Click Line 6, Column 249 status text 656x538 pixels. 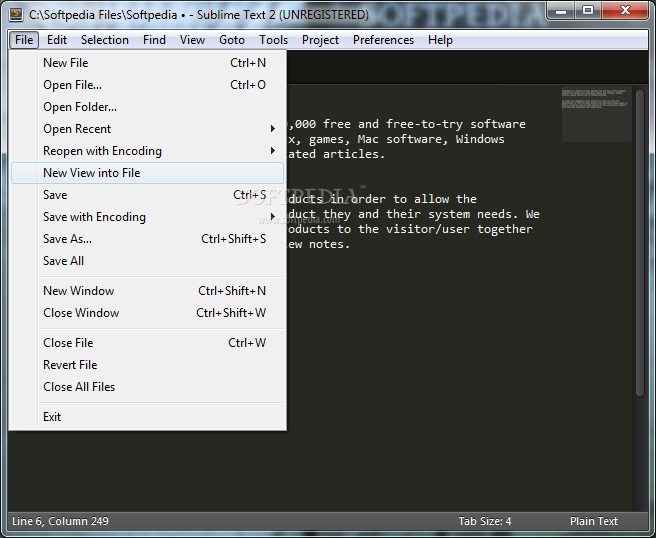(60, 521)
